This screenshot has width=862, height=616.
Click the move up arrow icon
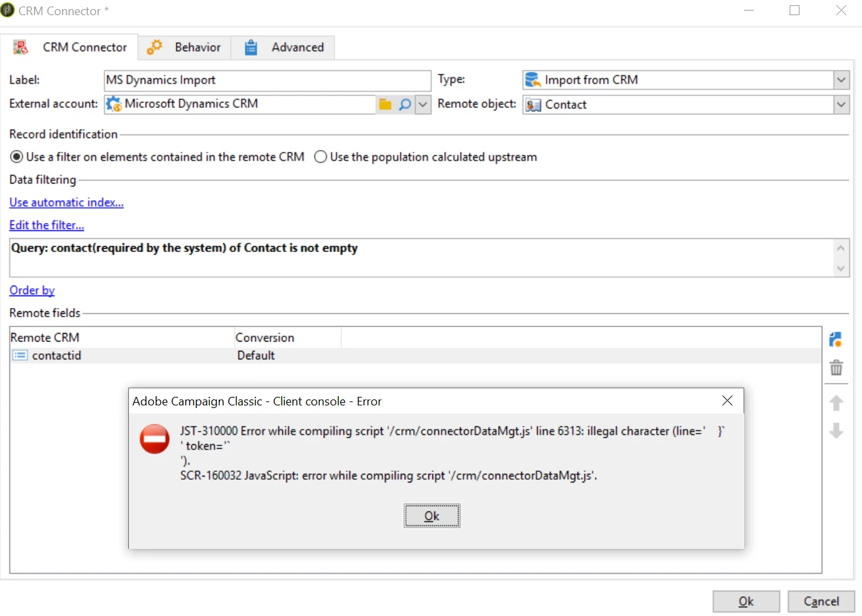pyautogui.click(x=836, y=403)
